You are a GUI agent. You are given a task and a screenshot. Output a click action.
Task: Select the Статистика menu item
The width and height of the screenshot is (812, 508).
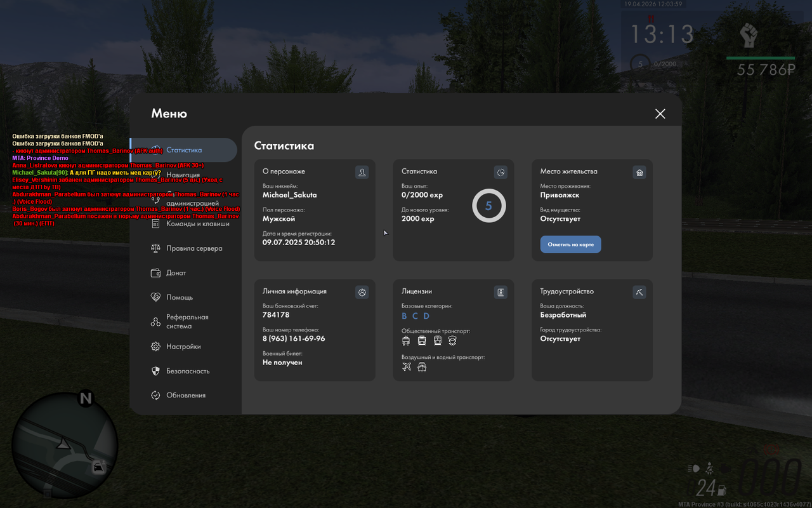pyautogui.click(x=183, y=150)
